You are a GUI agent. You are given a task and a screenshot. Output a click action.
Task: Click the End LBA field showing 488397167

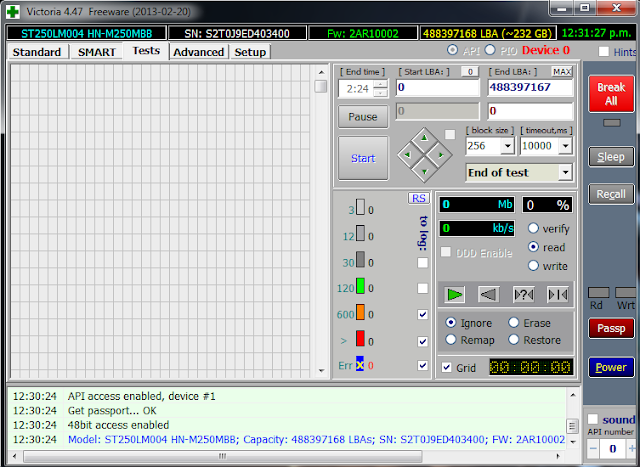coord(530,87)
